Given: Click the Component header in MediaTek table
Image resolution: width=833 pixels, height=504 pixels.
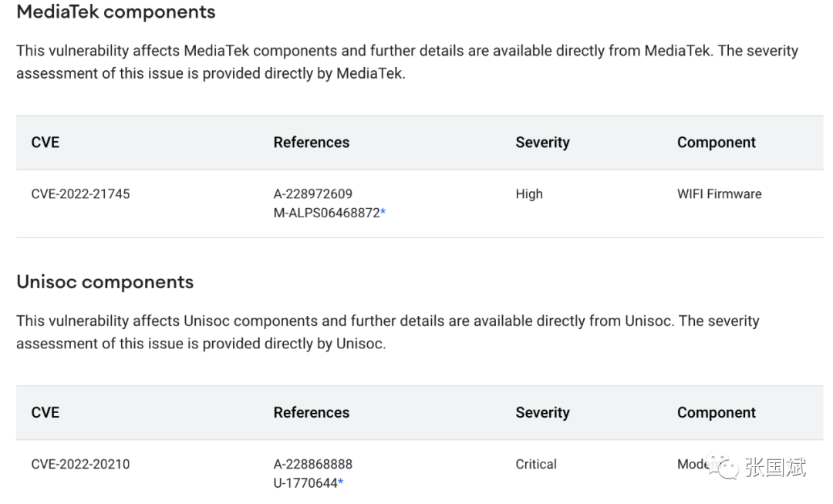Looking at the screenshot, I should coord(716,143).
